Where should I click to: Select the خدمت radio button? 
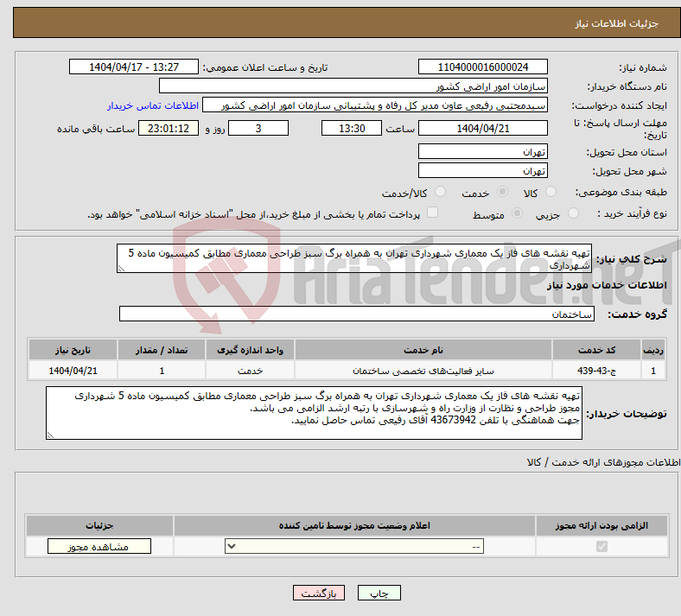point(502,192)
